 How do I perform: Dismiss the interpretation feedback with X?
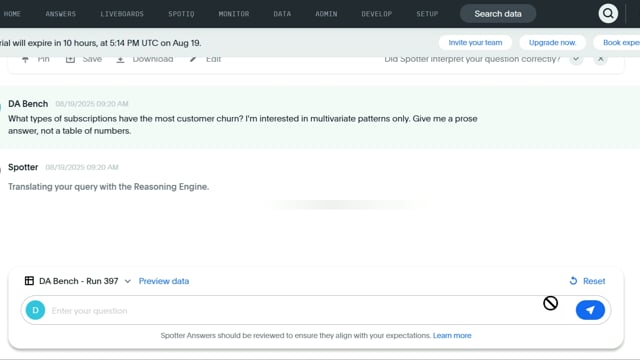coord(600,60)
